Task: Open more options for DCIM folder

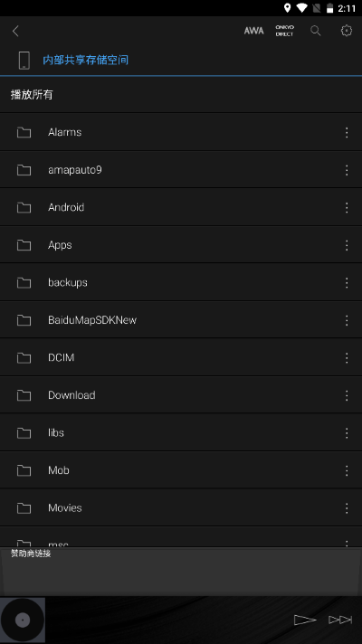Action: click(x=347, y=358)
